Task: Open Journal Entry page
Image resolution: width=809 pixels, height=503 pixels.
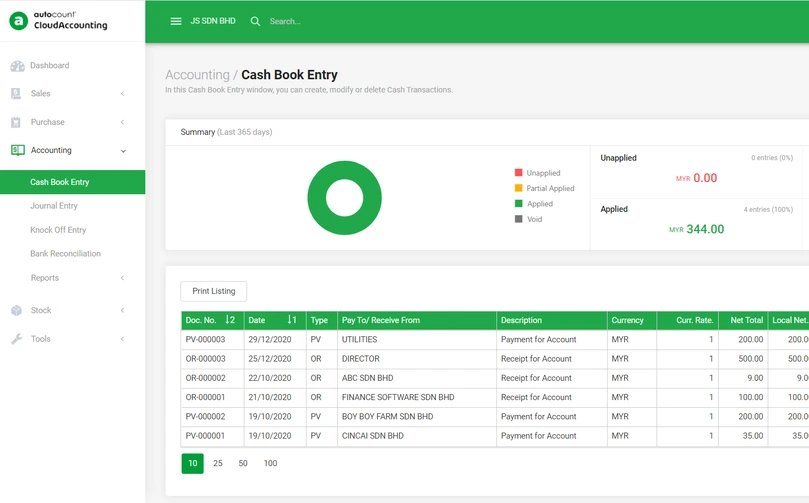Action: click(x=54, y=206)
